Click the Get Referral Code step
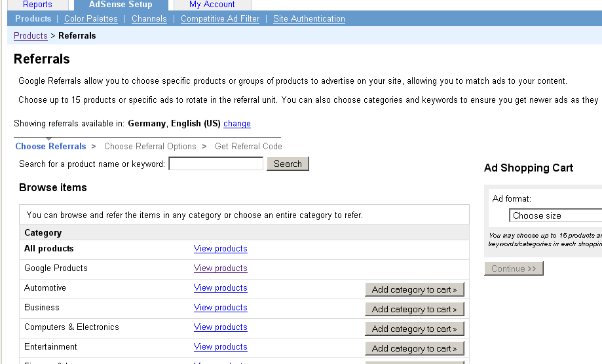This screenshot has width=602, height=364. tap(248, 147)
